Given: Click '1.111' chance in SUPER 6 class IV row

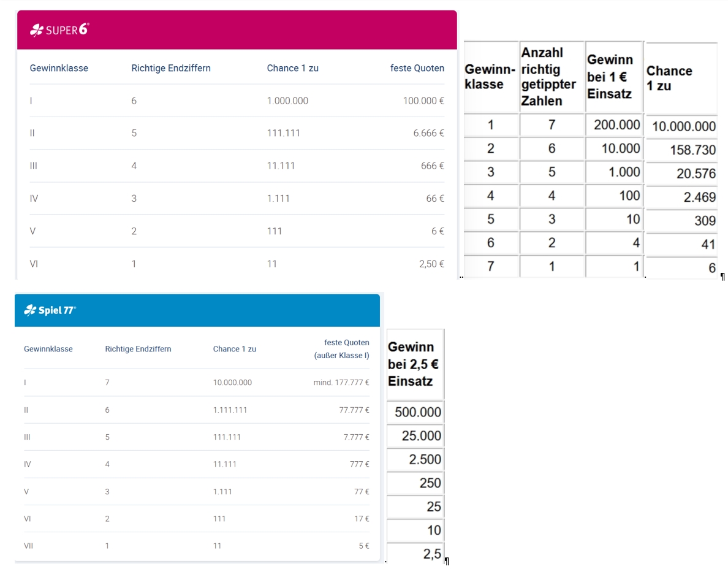Looking at the screenshot, I should point(278,199).
